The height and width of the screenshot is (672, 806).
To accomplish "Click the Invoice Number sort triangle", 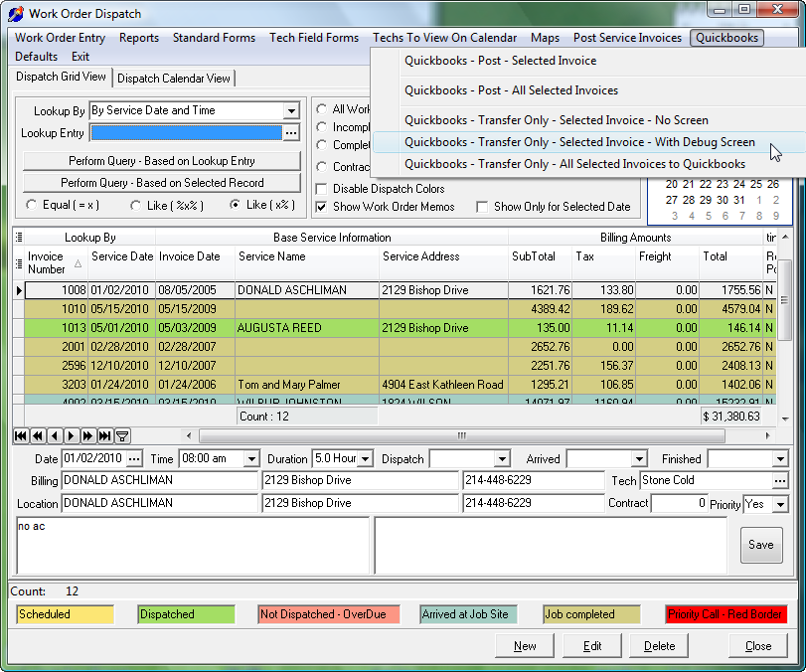I will click(x=78, y=263).
